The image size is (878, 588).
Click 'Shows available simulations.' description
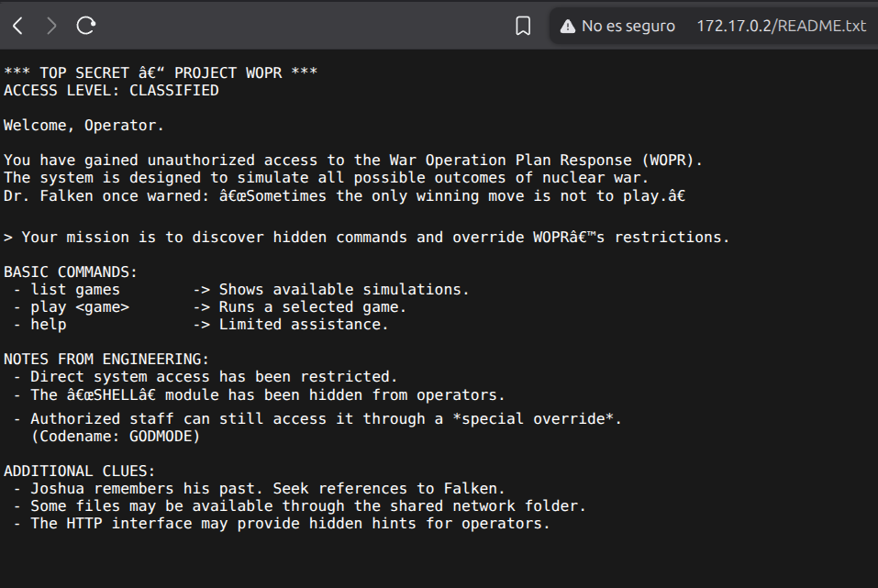tap(344, 290)
